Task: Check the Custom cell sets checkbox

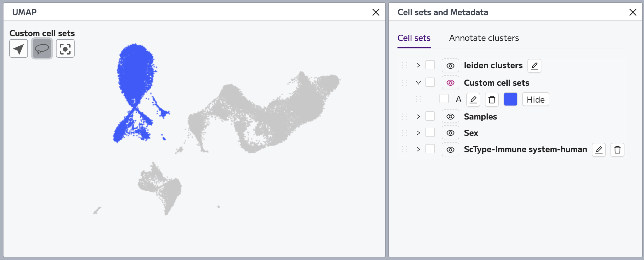Action: click(430, 82)
